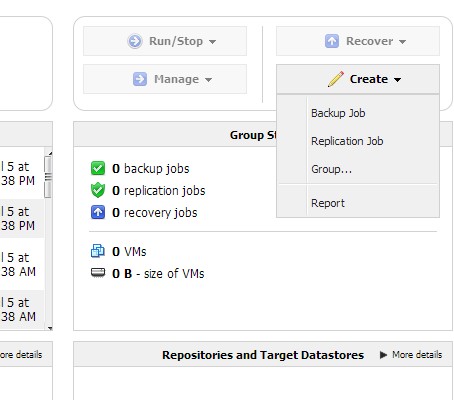Image resolution: width=454 pixels, height=400 pixels.
Task: Collapse the Create dropdown menu arrow
Action: [397, 80]
